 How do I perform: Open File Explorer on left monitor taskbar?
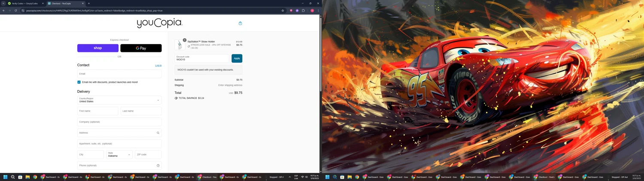click(27, 177)
